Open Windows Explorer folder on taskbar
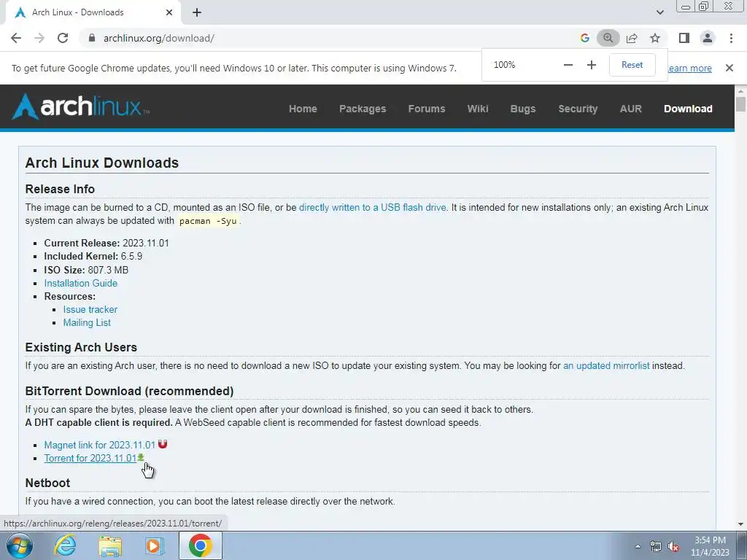The height and width of the screenshot is (560, 747). point(110,546)
